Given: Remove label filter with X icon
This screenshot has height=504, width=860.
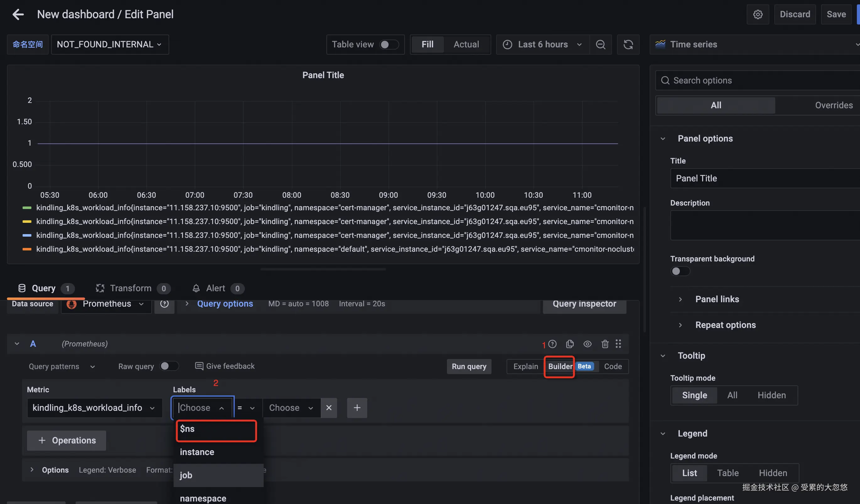Looking at the screenshot, I should [x=329, y=408].
